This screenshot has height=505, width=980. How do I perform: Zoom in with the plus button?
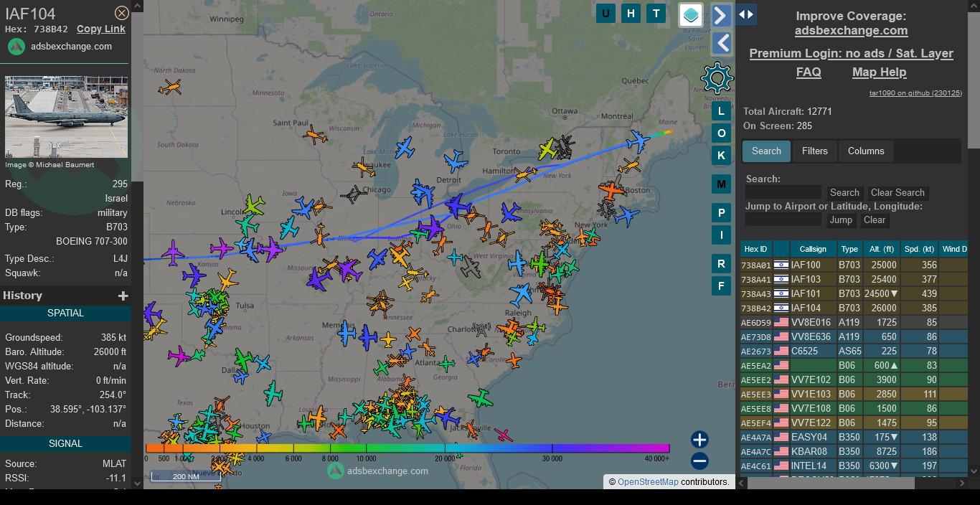coord(699,440)
